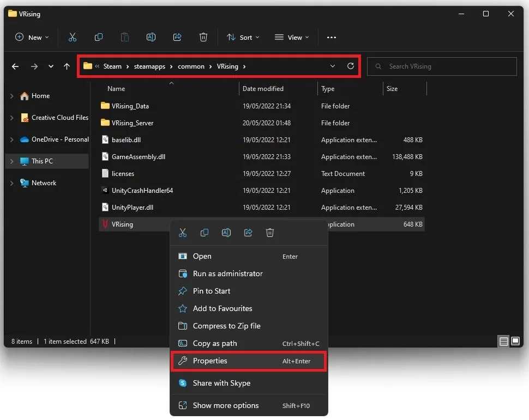Image resolution: width=529 pixels, height=420 pixels.
Task: Click the Cut icon in the toolbar
Action: pyautogui.click(x=72, y=37)
